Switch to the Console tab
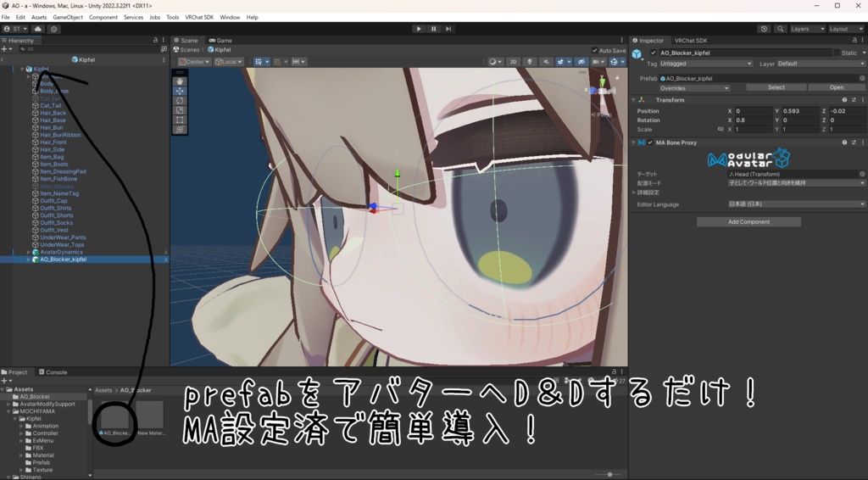Screen dimensions: 868x480 [53, 372]
